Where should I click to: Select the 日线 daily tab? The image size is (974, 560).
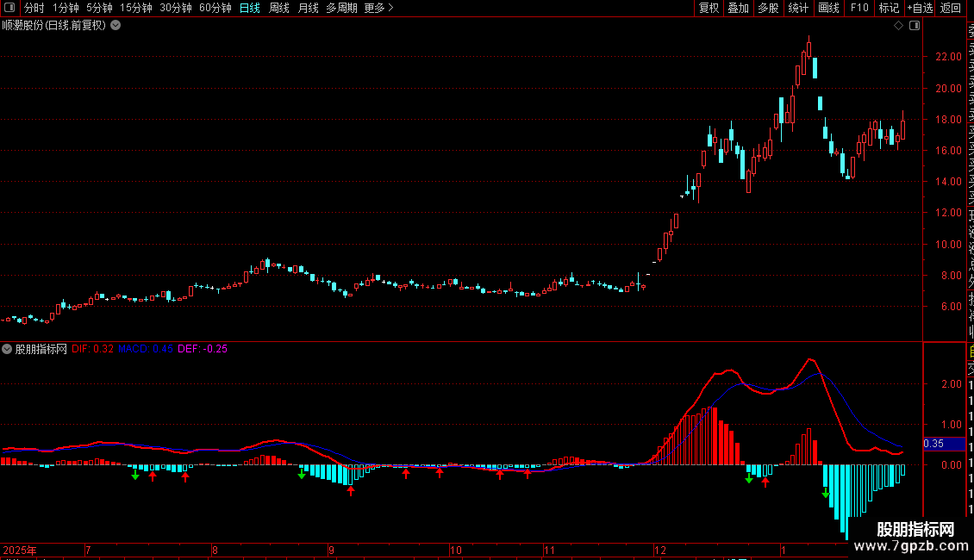[x=250, y=8]
